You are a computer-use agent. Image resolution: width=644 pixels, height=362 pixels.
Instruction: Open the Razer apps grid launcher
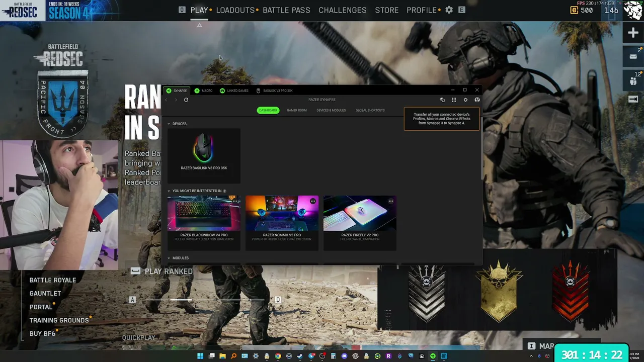(x=454, y=100)
